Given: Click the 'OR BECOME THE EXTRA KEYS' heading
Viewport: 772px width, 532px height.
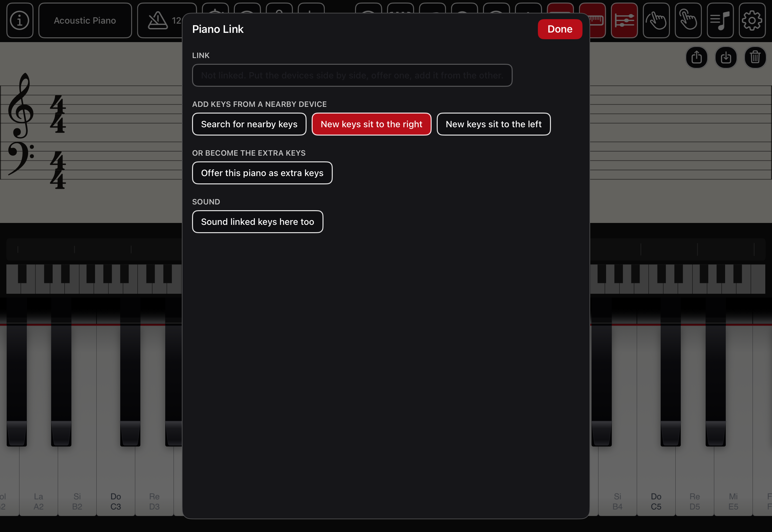Looking at the screenshot, I should click(249, 153).
